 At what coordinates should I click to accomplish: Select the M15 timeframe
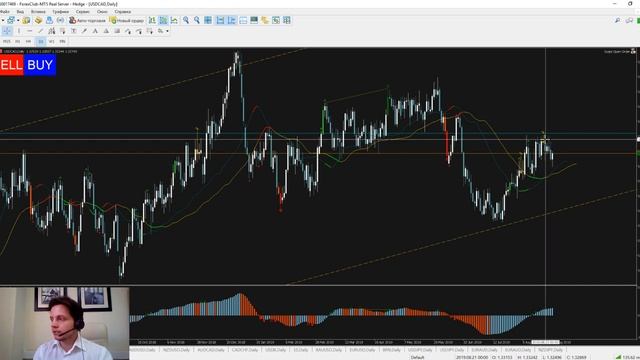click(x=7, y=41)
